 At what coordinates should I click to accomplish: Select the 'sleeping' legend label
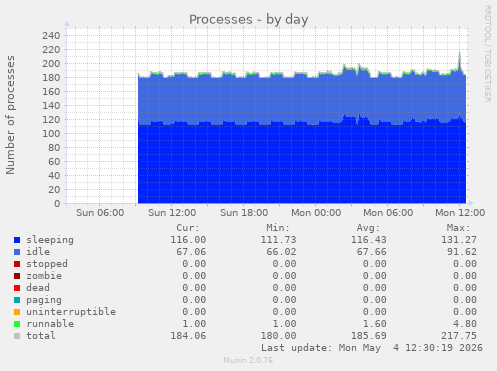click(x=50, y=240)
